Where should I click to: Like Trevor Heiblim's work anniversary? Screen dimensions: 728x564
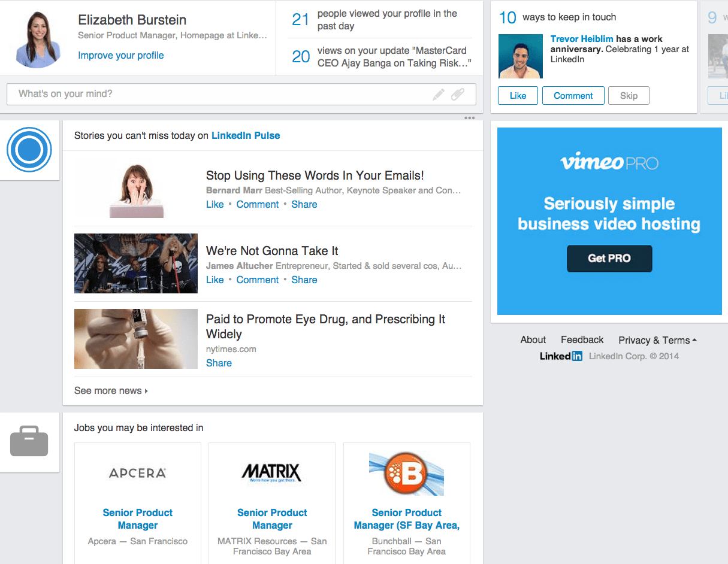[517, 95]
